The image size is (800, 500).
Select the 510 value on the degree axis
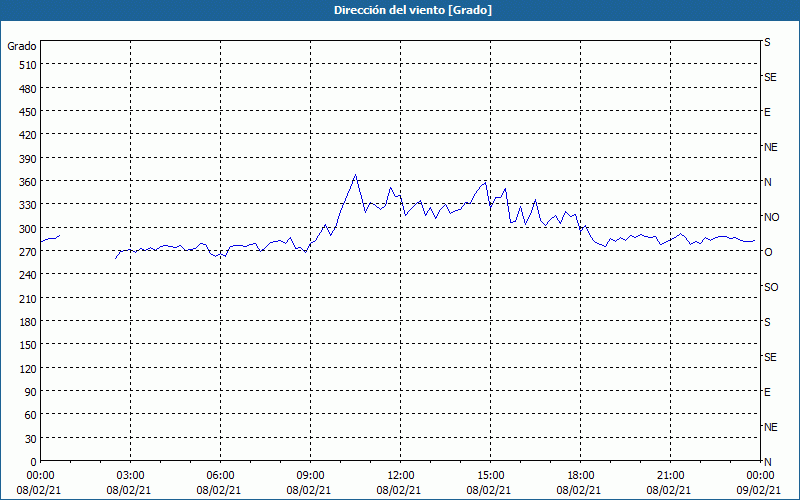coord(28,65)
